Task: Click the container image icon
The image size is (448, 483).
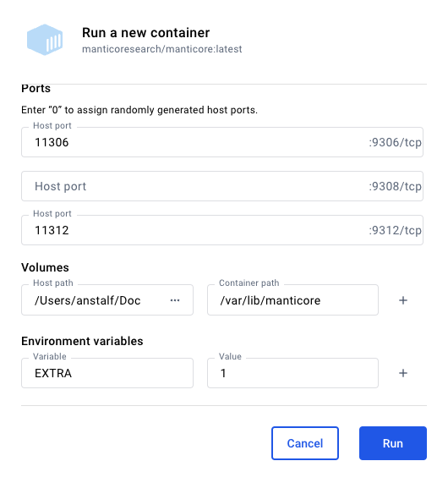Action: [45, 40]
